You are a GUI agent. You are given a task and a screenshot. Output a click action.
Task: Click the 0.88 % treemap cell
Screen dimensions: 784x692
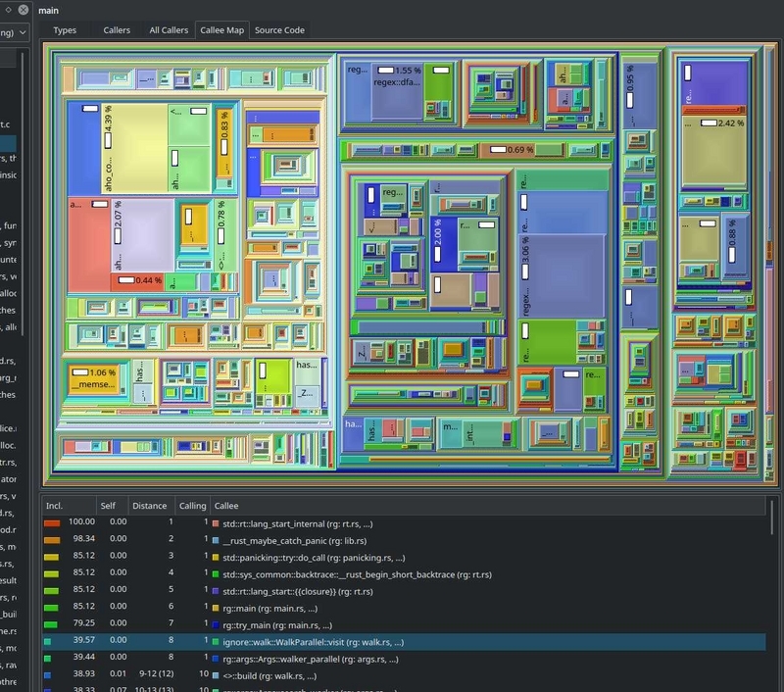click(735, 245)
